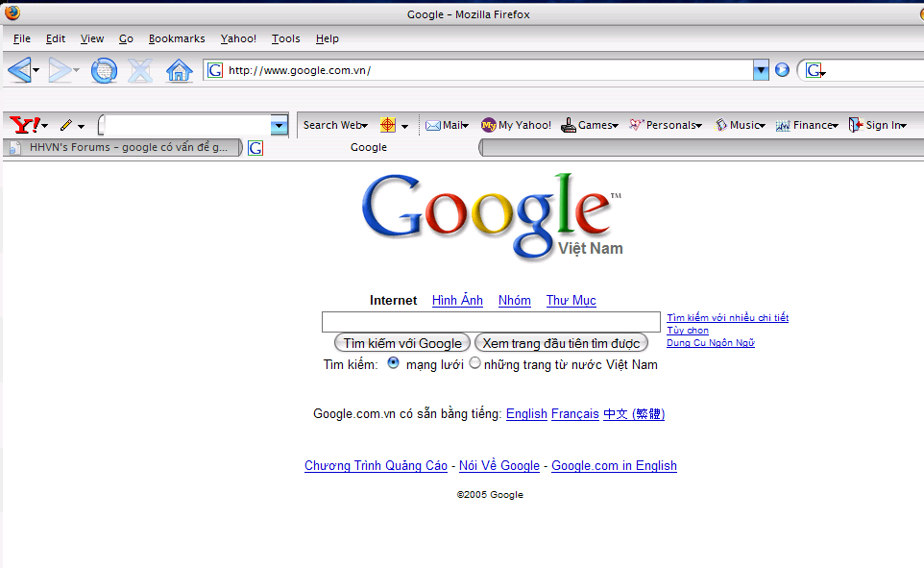Click the Reload circle icon
924x568 pixels.
coord(104,69)
